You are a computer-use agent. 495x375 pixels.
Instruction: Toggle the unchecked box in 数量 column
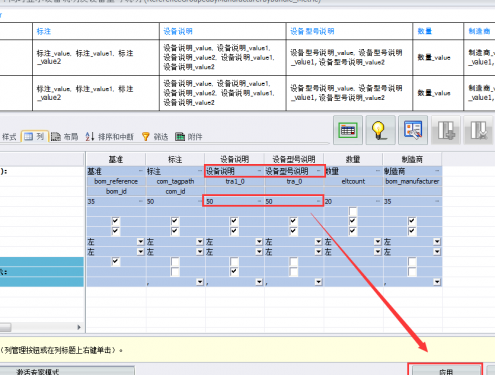pos(353,211)
